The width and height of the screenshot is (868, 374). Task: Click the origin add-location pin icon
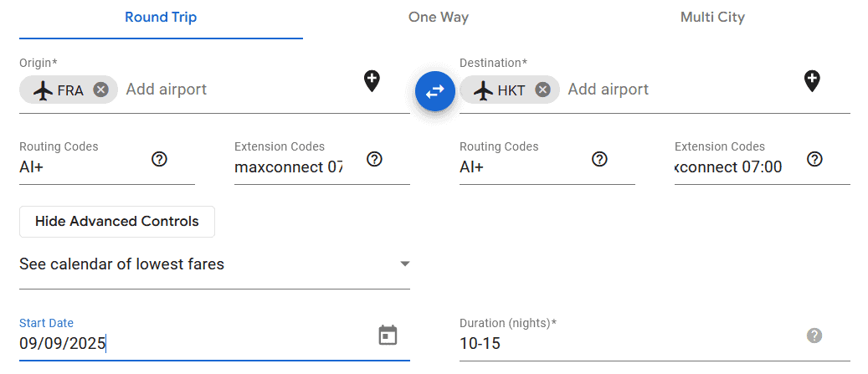(x=372, y=81)
